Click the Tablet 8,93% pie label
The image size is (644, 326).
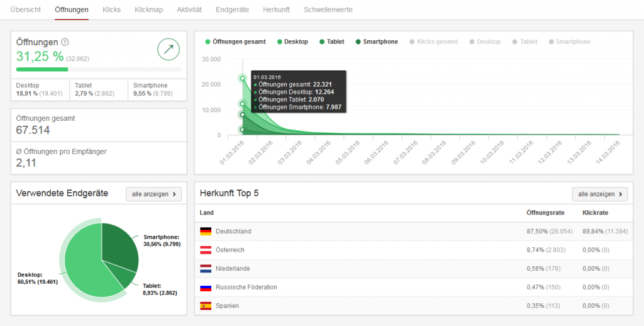pyautogui.click(x=160, y=289)
